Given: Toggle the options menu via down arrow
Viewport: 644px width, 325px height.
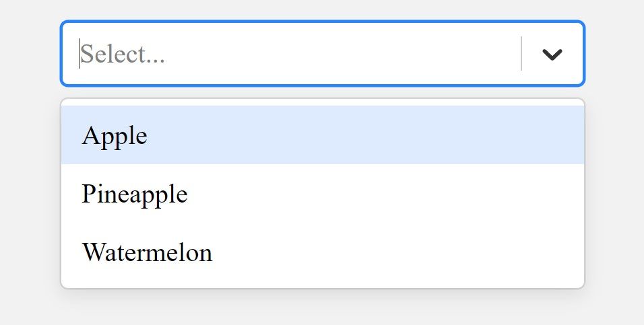Looking at the screenshot, I should click(552, 55).
